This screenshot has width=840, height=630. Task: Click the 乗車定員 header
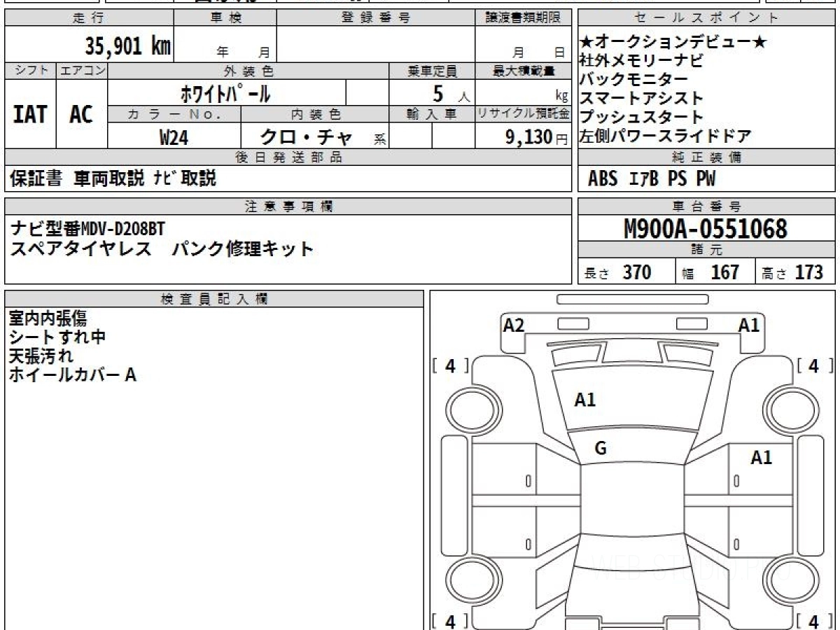pos(432,71)
